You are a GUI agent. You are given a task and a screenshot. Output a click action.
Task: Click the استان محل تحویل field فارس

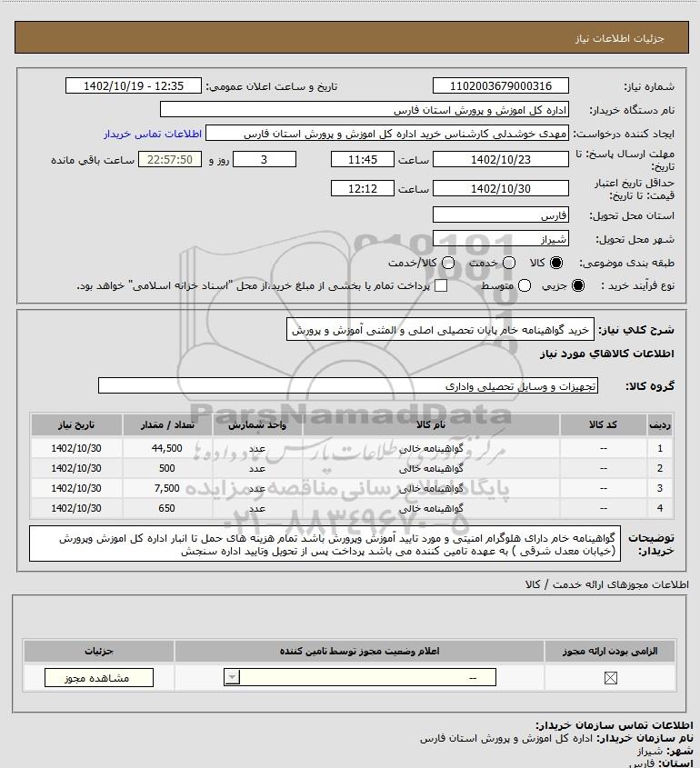(501, 214)
